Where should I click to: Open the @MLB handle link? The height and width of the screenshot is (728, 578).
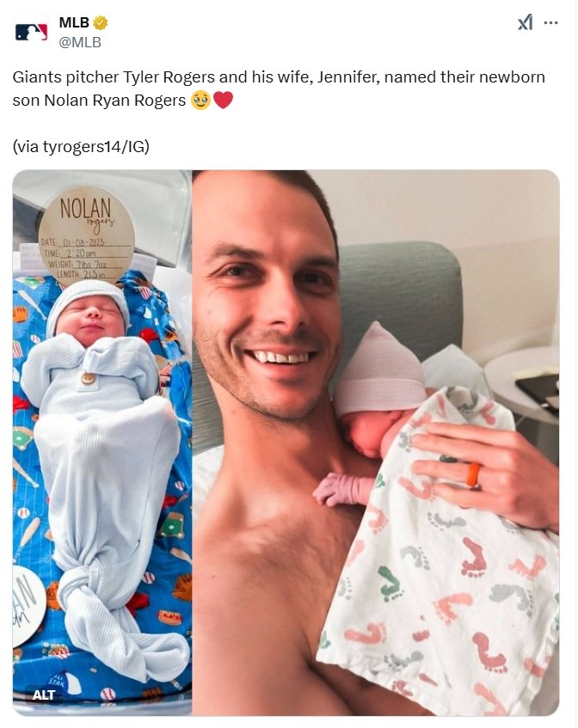pyautogui.click(x=80, y=42)
